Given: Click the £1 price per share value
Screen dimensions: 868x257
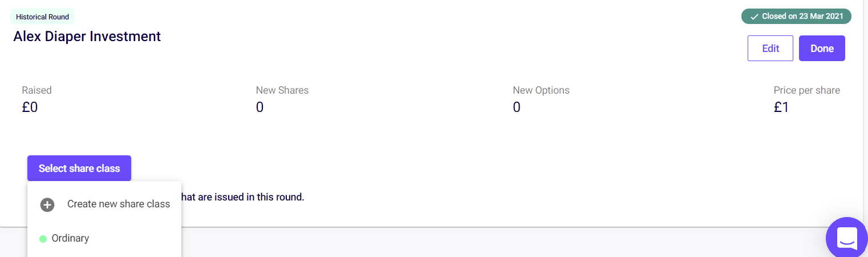Looking at the screenshot, I should pyautogui.click(x=781, y=107).
